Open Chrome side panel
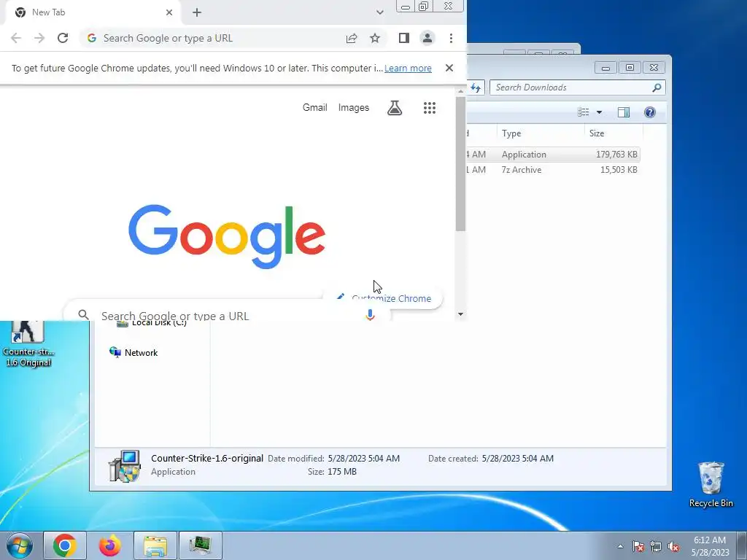 pyautogui.click(x=404, y=38)
